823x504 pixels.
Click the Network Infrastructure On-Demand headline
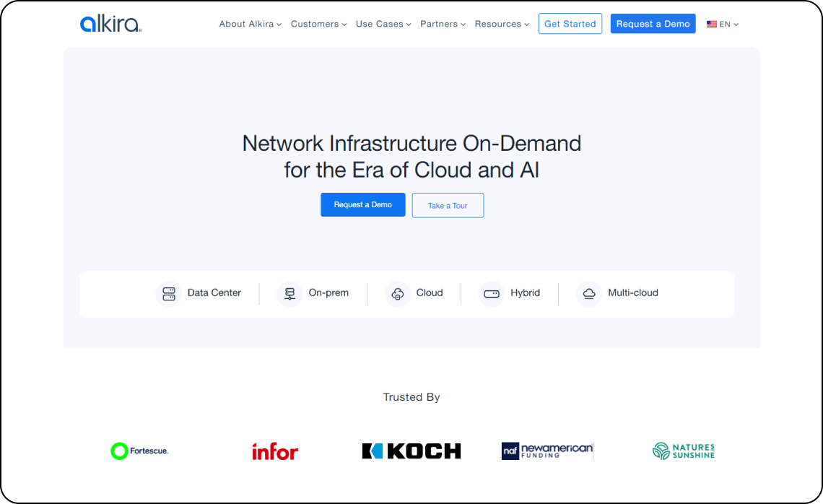point(411,157)
